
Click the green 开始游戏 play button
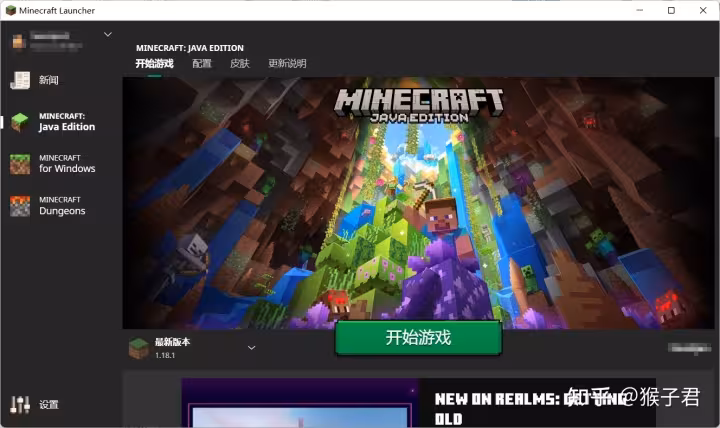click(x=418, y=338)
